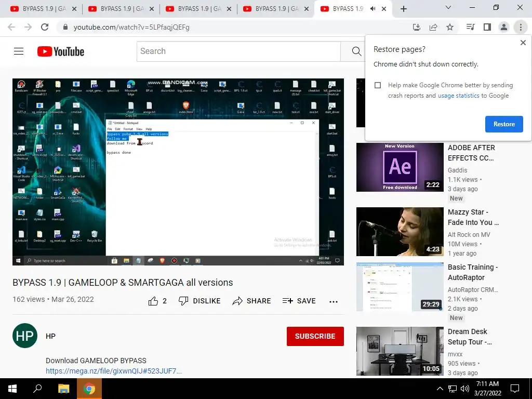Open the Chrome profile avatar
Viewport: 532px width, 399px height.
click(x=504, y=27)
